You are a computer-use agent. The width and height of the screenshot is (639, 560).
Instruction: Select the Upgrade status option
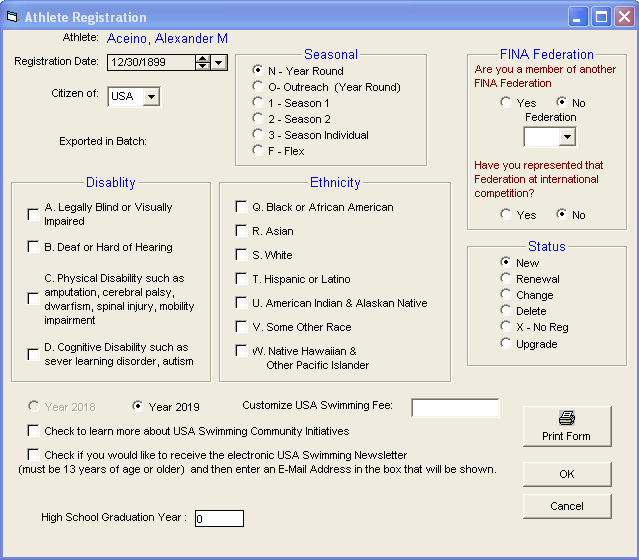[x=506, y=344]
